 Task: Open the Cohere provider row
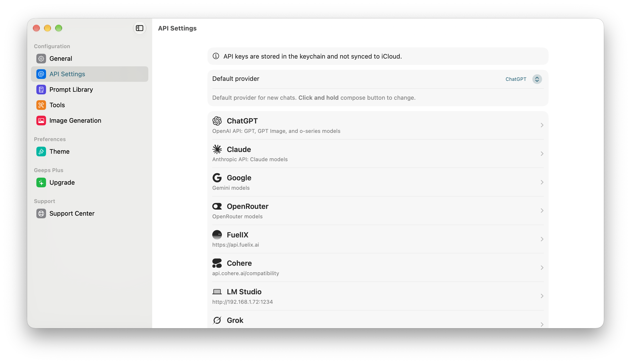tap(378, 268)
